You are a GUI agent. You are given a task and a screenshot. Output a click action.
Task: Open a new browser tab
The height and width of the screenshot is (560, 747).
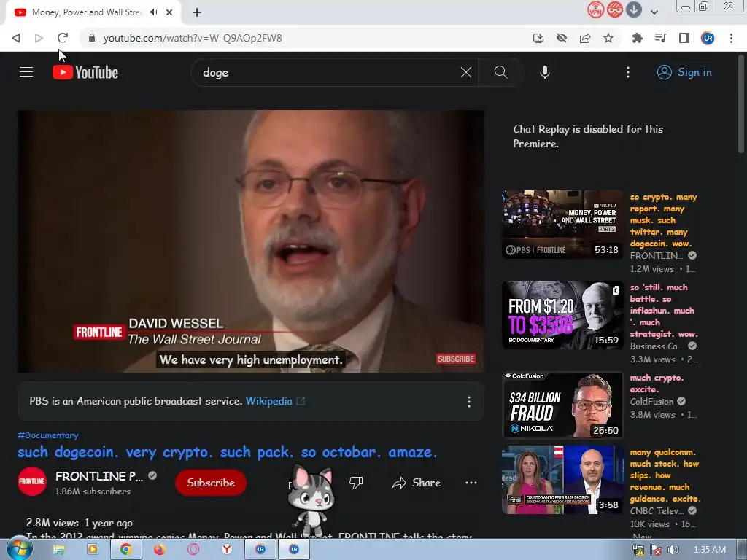coord(197,12)
